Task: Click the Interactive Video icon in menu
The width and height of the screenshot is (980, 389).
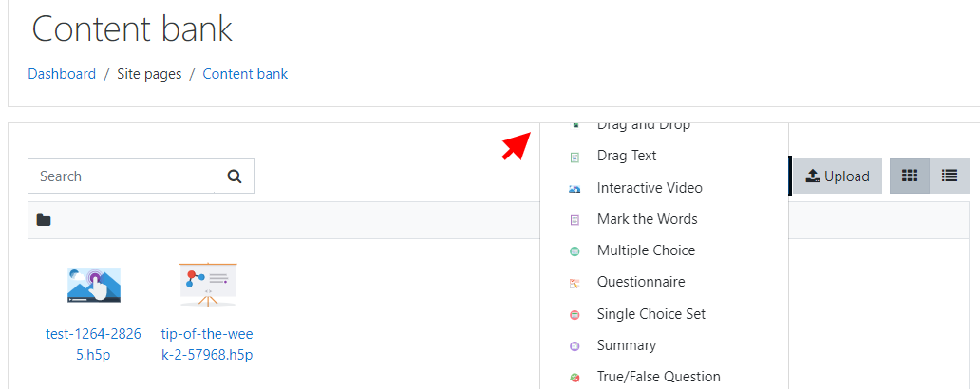Action: pos(575,189)
